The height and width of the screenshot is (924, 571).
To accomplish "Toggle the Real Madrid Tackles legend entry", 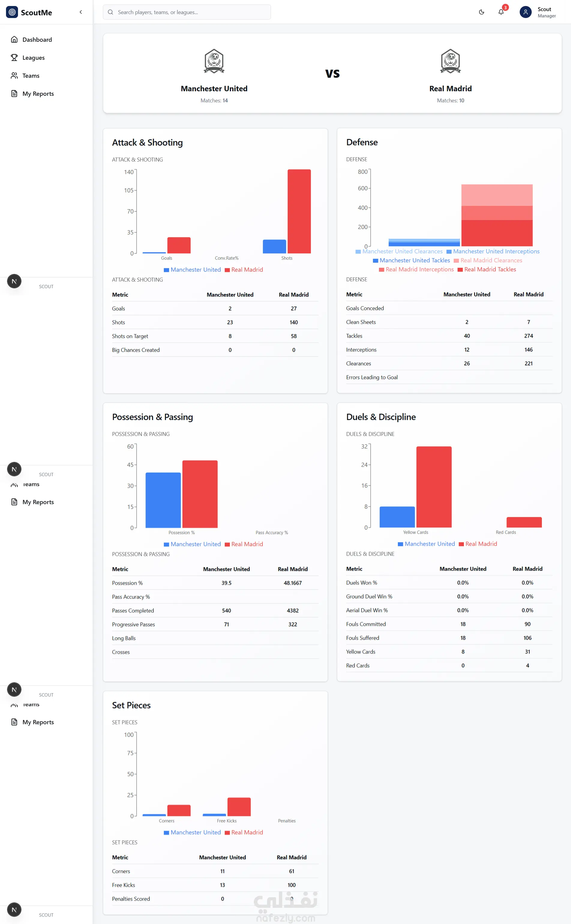I will [x=486, y=269].
